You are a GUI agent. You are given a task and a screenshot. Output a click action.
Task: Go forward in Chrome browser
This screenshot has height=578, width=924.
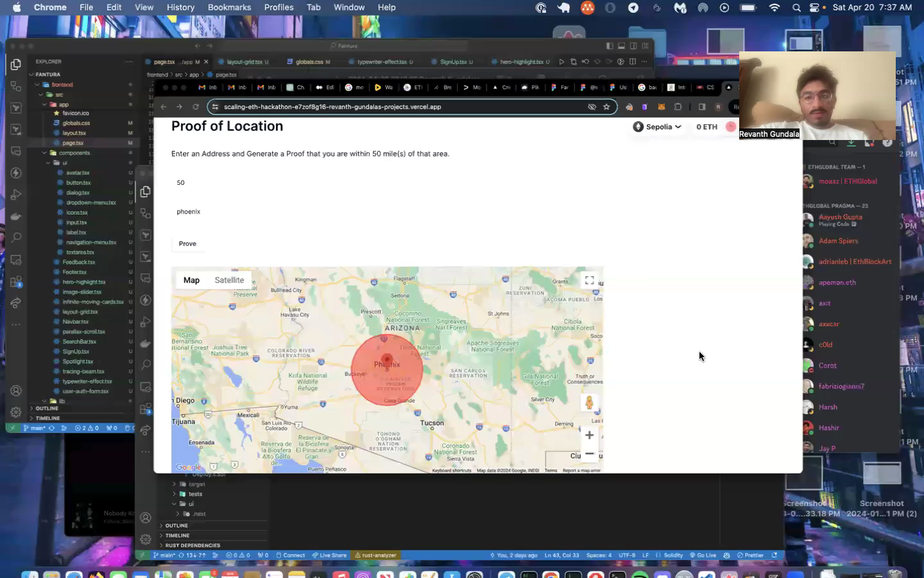point(179,107)
